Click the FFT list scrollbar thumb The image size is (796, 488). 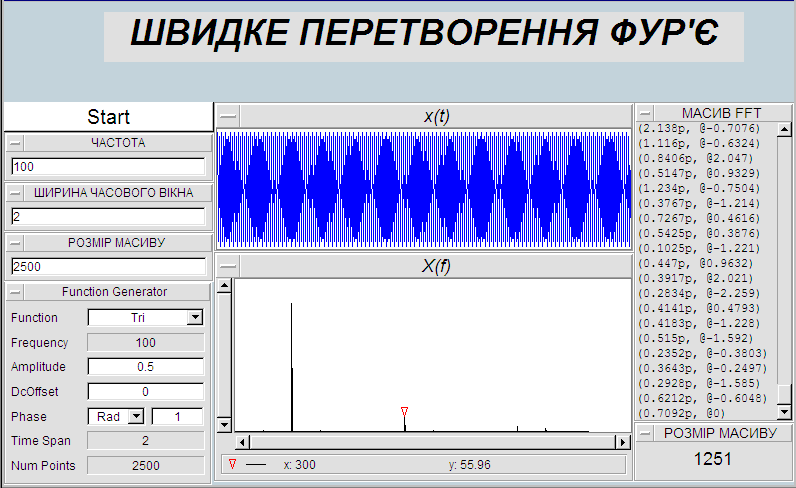[784, 394]
